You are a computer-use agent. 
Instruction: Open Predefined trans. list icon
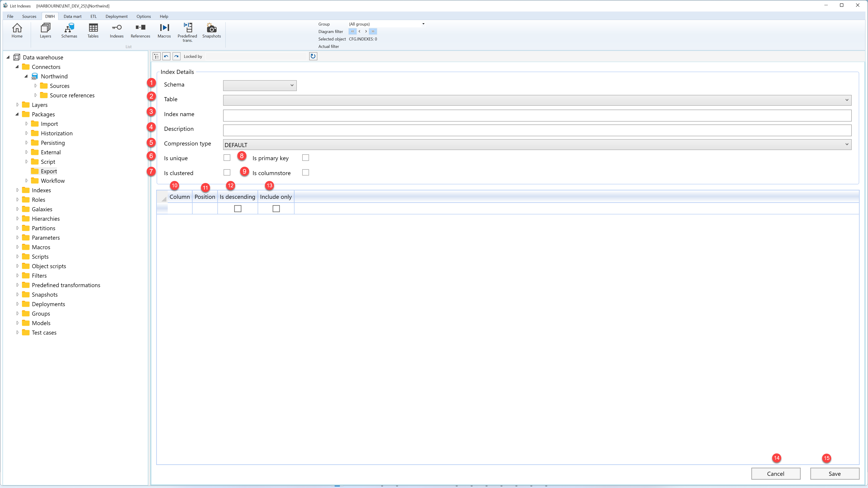(187, 32)
